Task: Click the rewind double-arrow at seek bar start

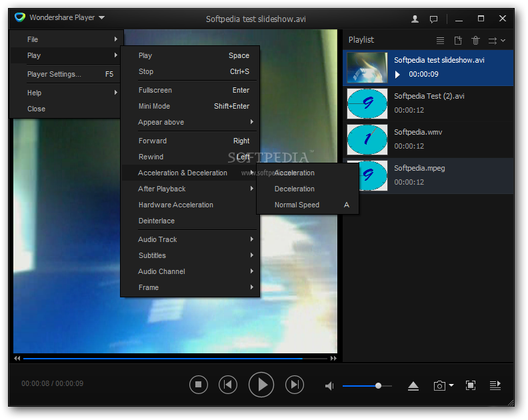Action: coord(17,359)
